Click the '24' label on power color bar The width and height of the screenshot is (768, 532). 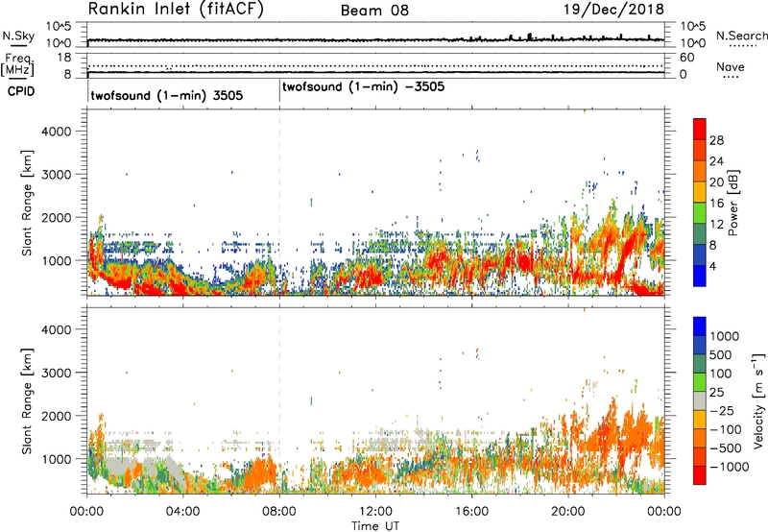[716, 161]
